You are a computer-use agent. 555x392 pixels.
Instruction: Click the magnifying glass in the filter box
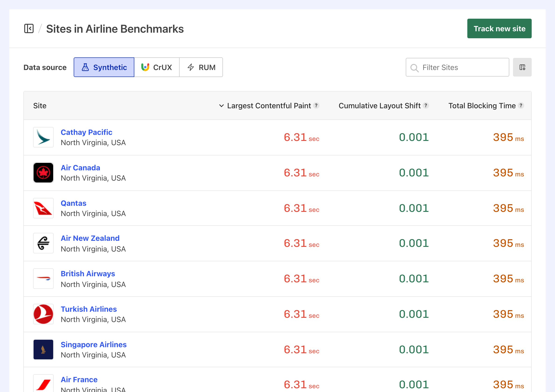(414, 67)
